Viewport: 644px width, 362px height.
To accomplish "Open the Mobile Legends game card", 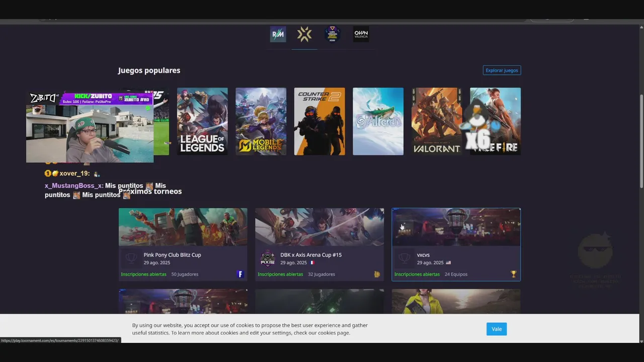I will pyautogui.click(x=261, y=121).
